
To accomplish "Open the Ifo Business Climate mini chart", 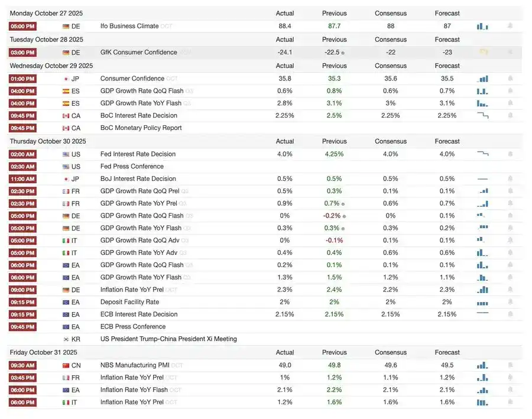I will [x=482, y=26].
